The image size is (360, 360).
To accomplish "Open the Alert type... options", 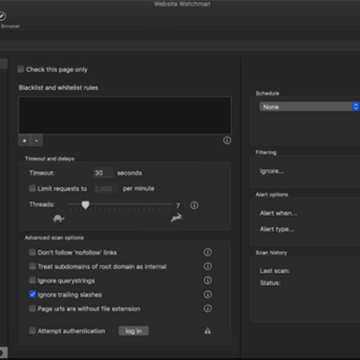I will (x=277, y=229).
